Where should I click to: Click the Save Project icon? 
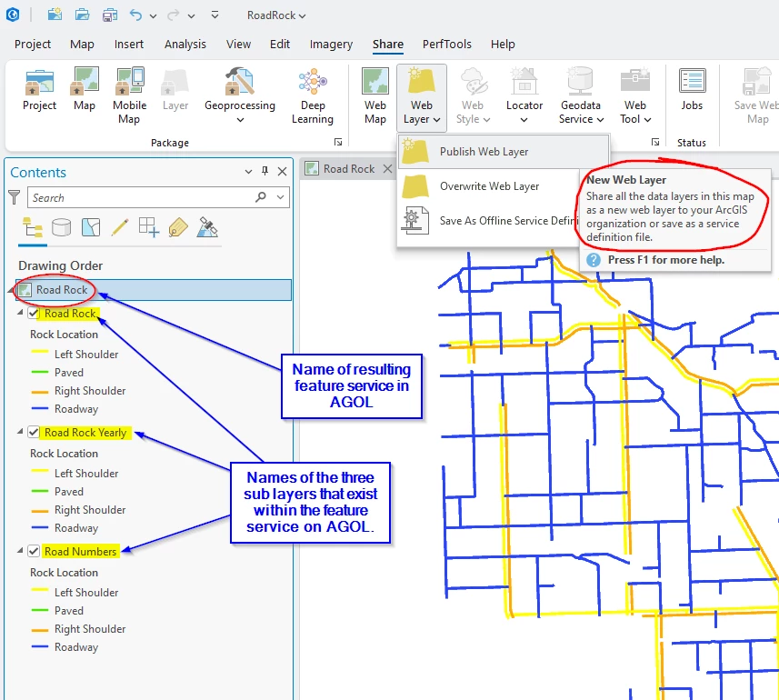click(110, 15)
